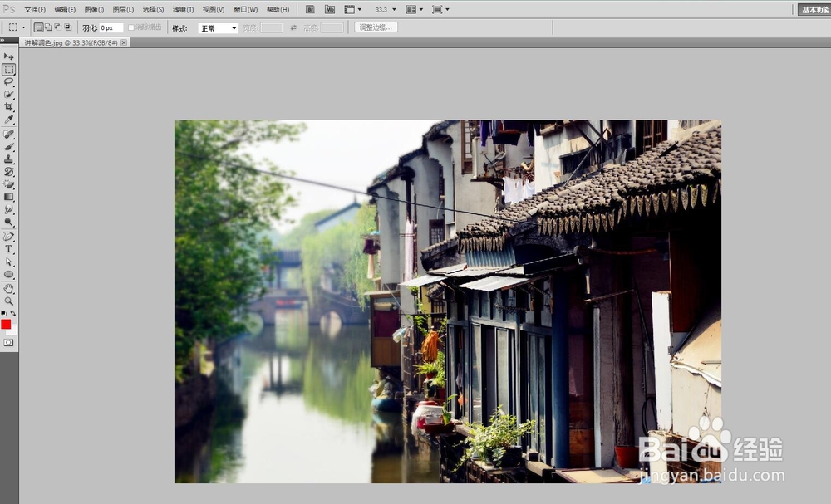Close the 讲解调色.jpg document tab
Viewport: 831px width, 504px height.
(124, 42)
